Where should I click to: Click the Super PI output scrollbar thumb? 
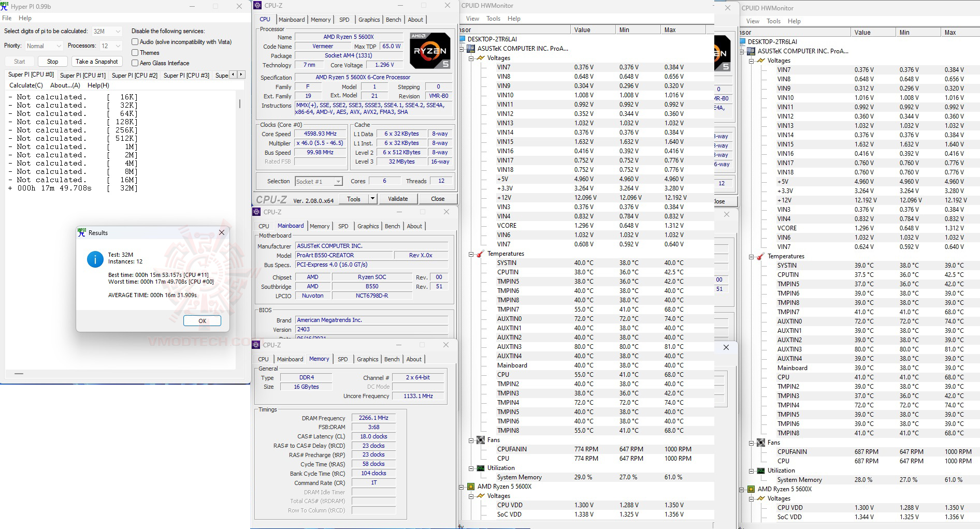(x=240, y=104)
